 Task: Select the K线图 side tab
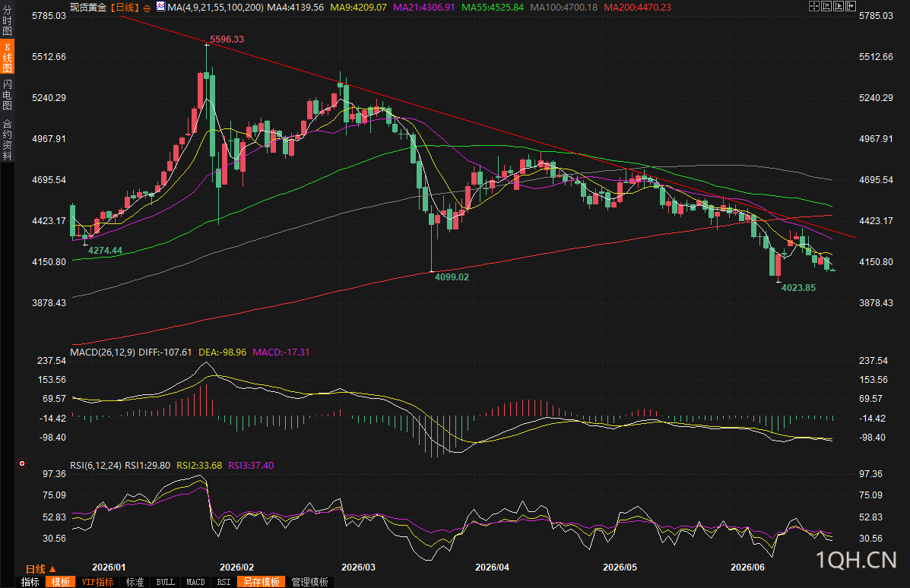pos(7,57)
